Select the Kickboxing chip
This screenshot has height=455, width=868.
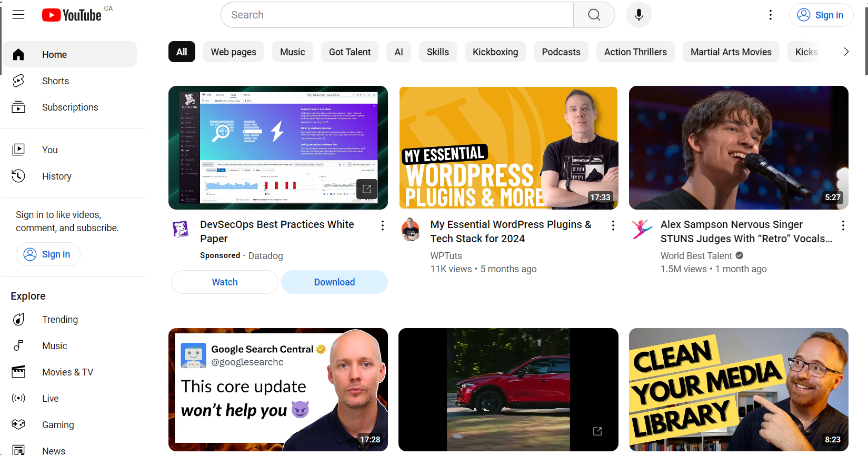[495, 52]
